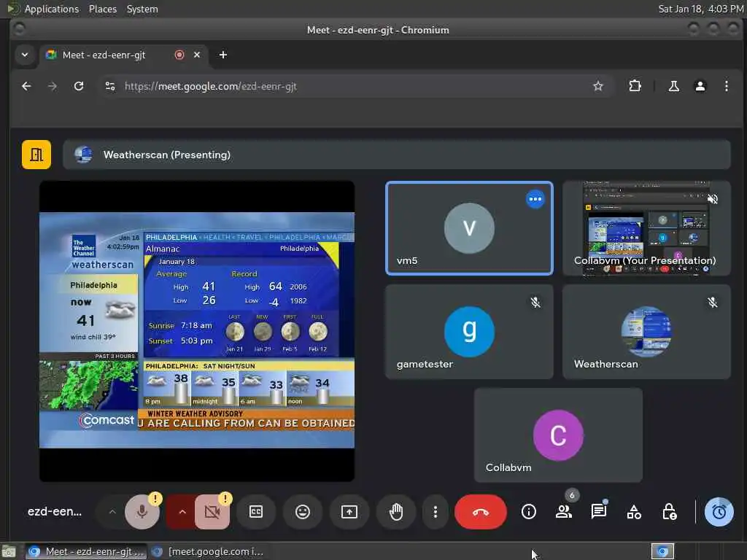Toggle the microphone button

click(142, 512)
